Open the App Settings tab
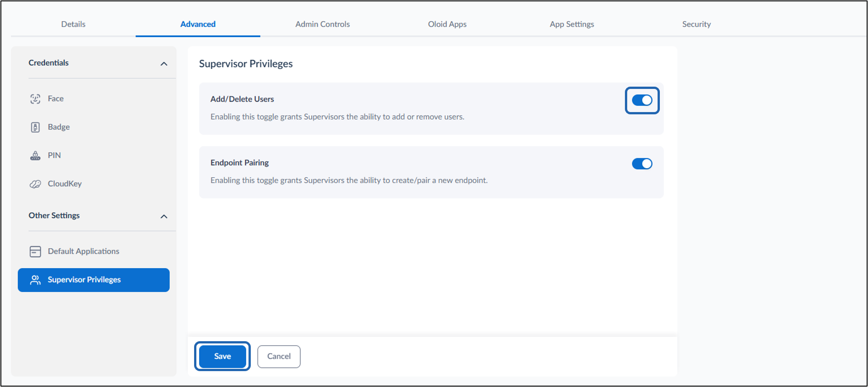Viewport: 868px width, 387px height. 572,24
